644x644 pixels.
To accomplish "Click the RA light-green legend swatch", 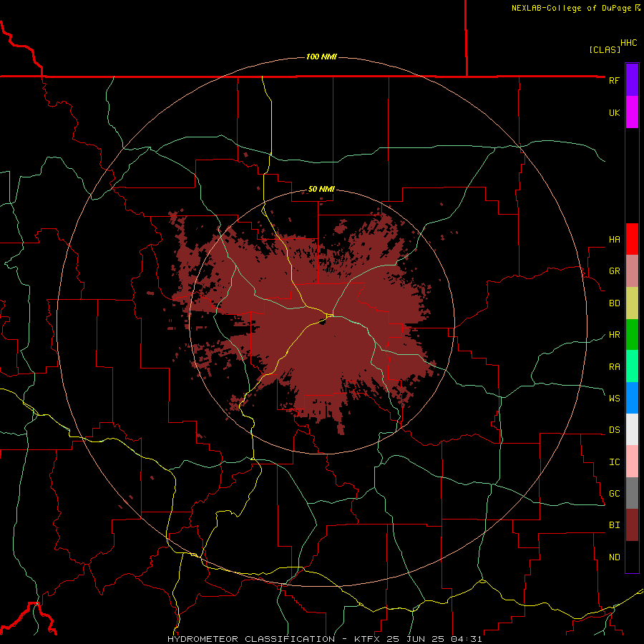I will pyautogui.click(x=632, y=366).
